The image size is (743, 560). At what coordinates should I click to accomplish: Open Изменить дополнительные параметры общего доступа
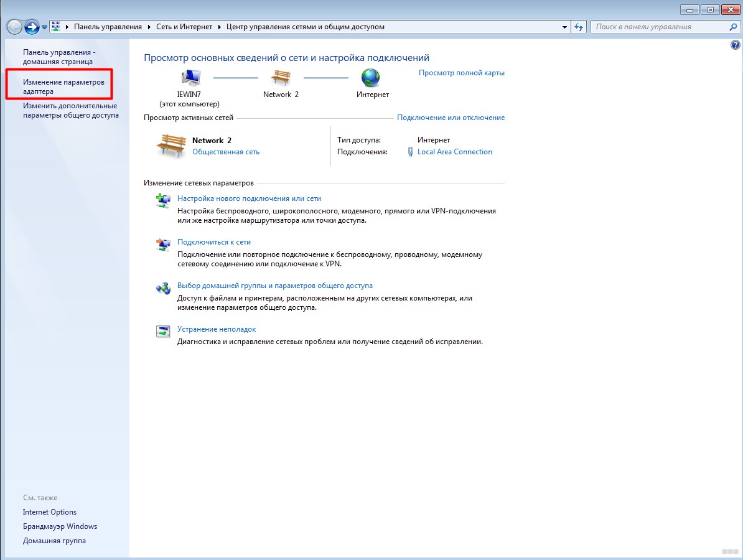click(x=70, y=110)
